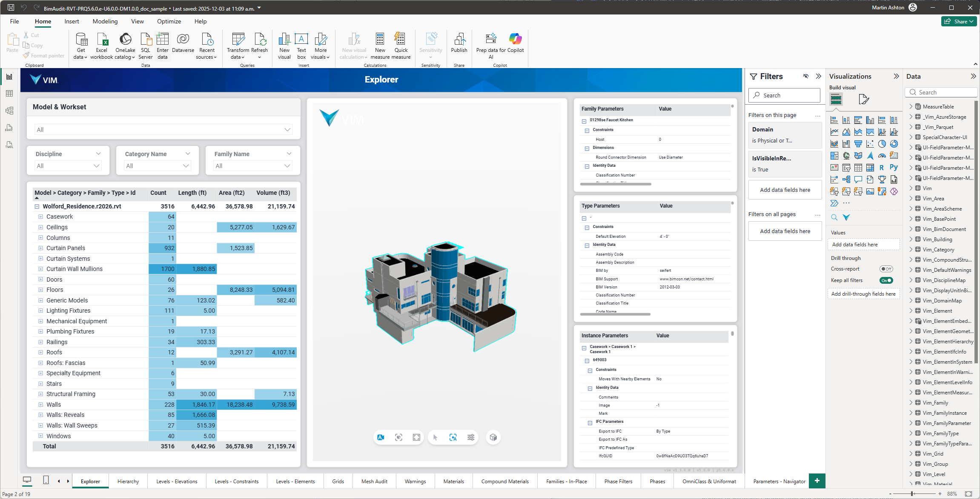Expand the Walls row in matrix

(41, 405)
